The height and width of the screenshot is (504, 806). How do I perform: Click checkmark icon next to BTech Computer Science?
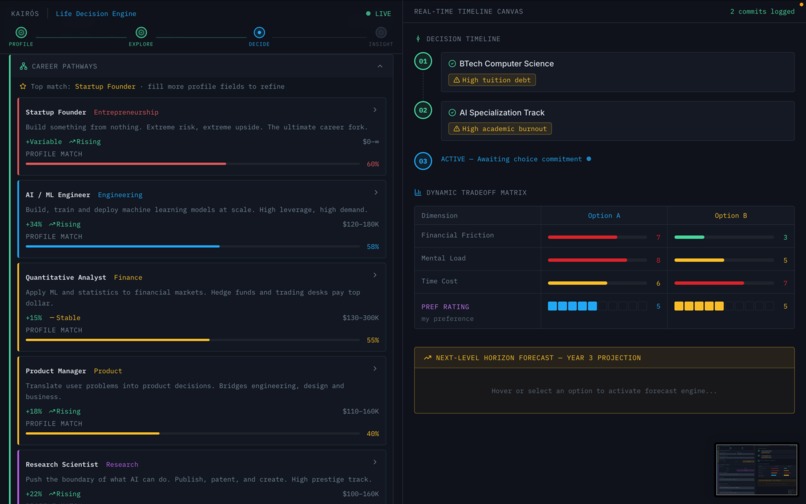452,64
